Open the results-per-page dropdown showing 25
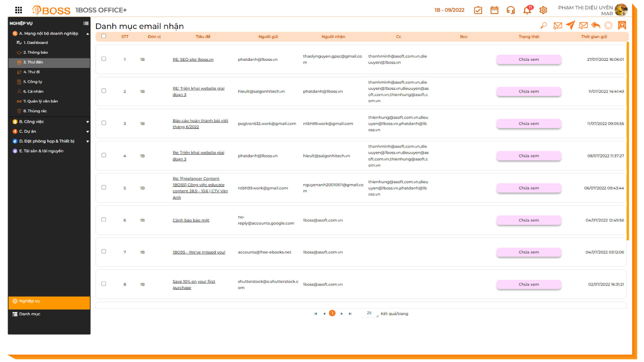644x362 pixels. [x=370, y=313]
